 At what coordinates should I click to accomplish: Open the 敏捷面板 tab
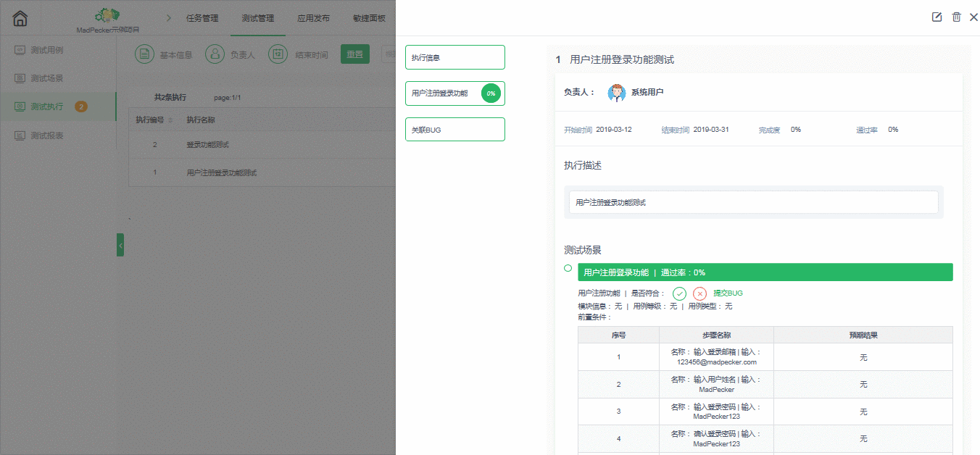click(368, 17)
